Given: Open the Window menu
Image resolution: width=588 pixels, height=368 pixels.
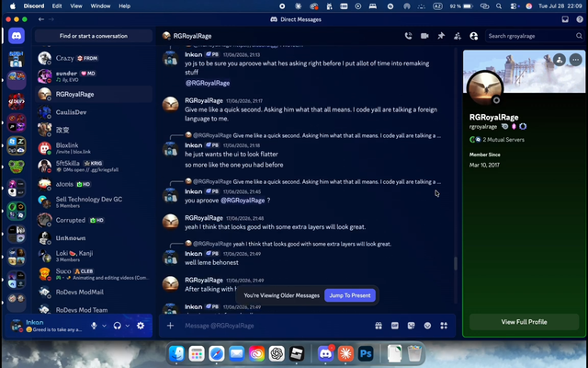Looking at the screenshot, I should 100,6.
